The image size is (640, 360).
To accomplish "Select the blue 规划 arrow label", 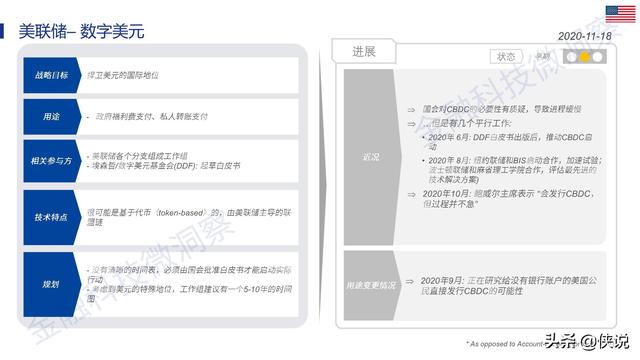I will pyautogui.click(x=52, y=284).
